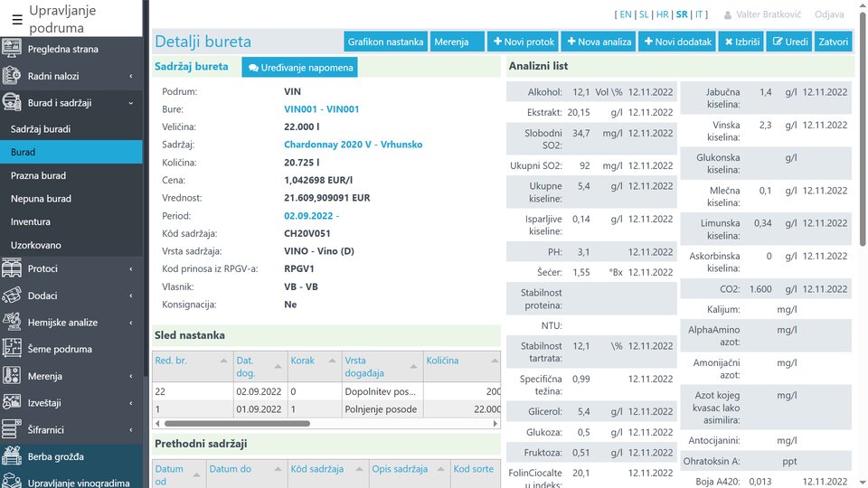This screenshot has height=488, width=868.
Task: Click the Izveštaji sidebar icon
Action: [13, 403]
